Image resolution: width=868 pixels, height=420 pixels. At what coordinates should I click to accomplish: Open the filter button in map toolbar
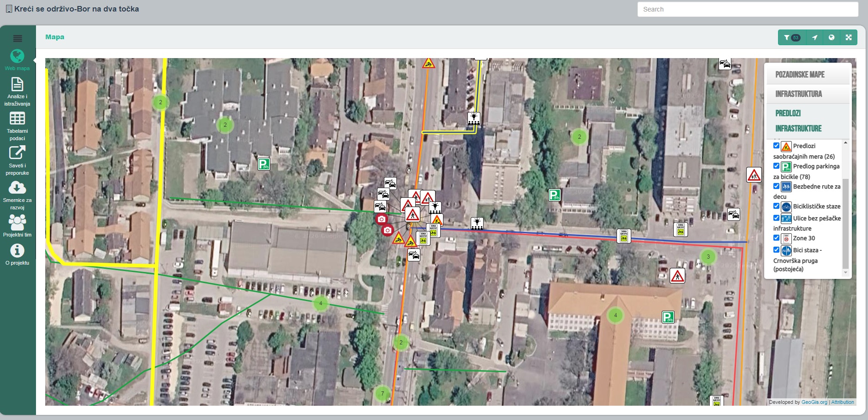click(792, 37)
